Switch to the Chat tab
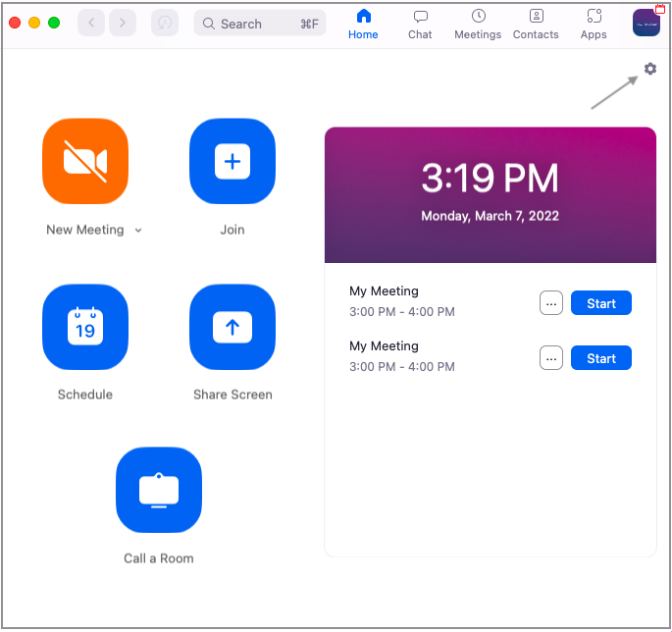Screen dimensions: 672x632 [420, 24]
